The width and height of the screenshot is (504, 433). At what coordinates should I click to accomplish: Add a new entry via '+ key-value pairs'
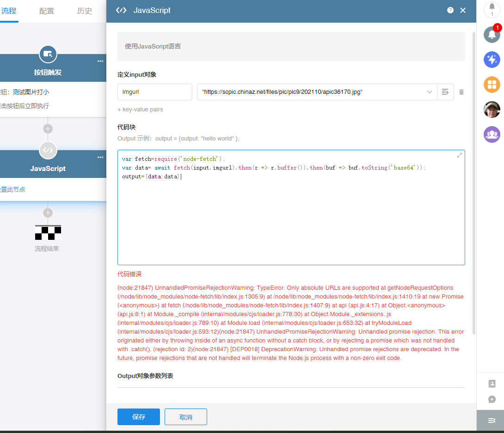click(140, 110)
